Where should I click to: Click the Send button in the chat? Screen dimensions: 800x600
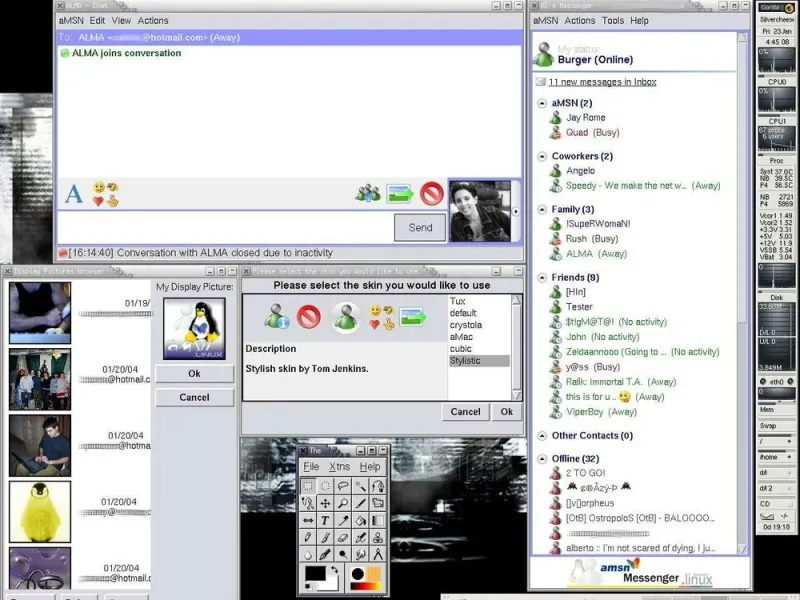(420, 228)
